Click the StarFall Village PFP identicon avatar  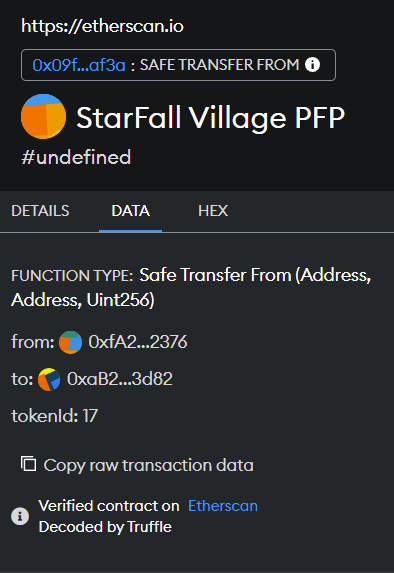(x=43, y=117)
